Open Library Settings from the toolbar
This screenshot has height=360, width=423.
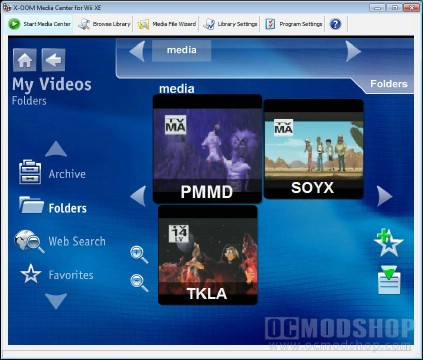tap(230, 24)
